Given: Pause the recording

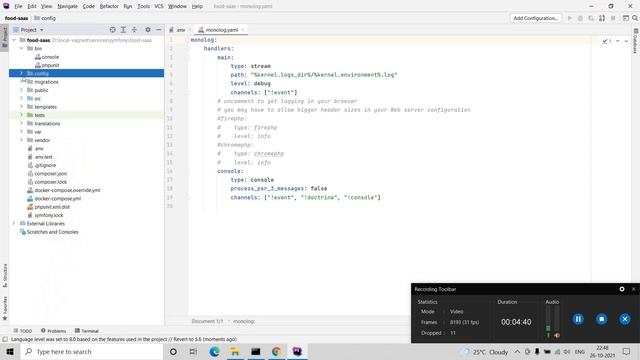Looking at the screenshot, I should tap(578, 319).
